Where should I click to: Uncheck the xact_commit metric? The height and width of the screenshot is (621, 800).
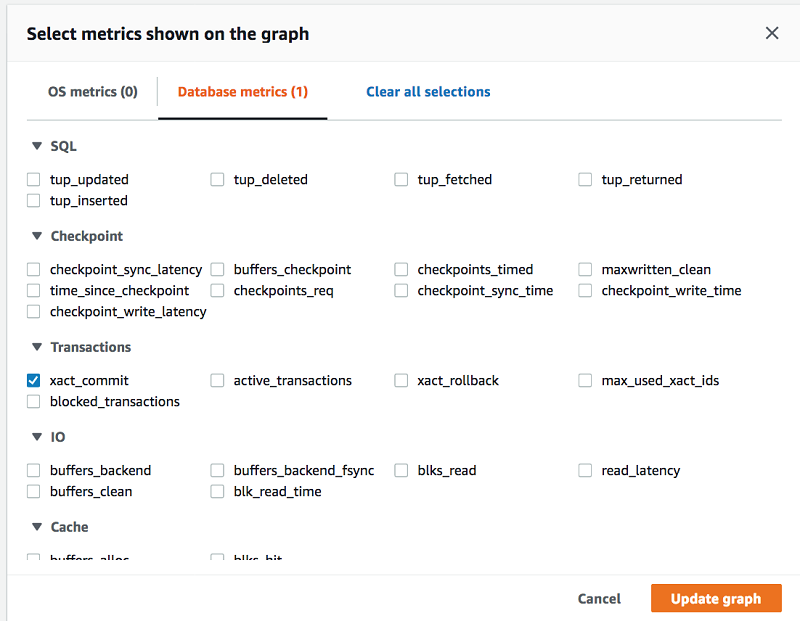[33, 380]
